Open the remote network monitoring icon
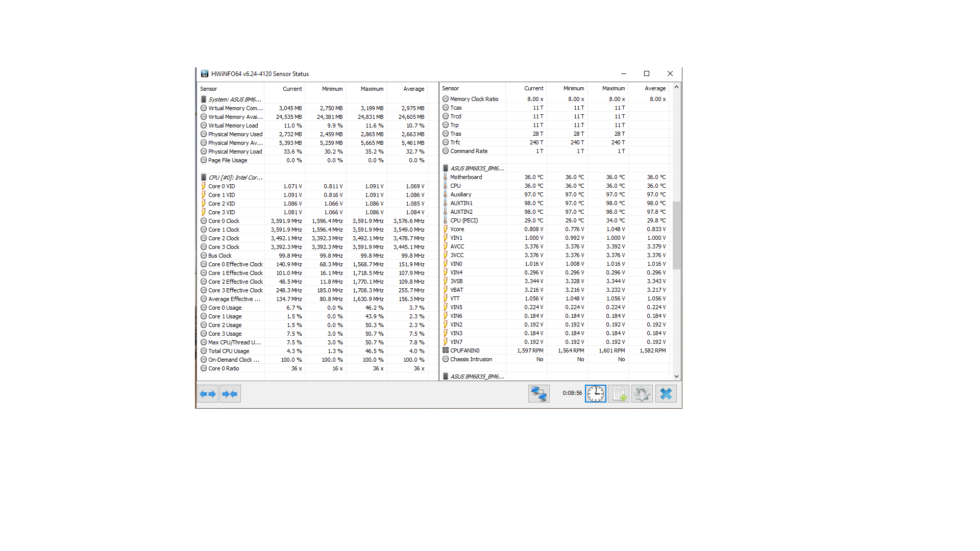Viewport: 980px width, 551px height. (539, 394)
